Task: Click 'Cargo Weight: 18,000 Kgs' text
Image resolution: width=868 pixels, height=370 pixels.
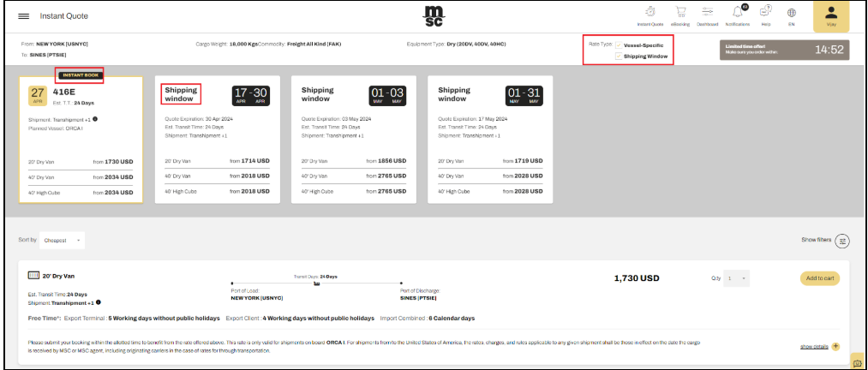Action: point(227,44)
